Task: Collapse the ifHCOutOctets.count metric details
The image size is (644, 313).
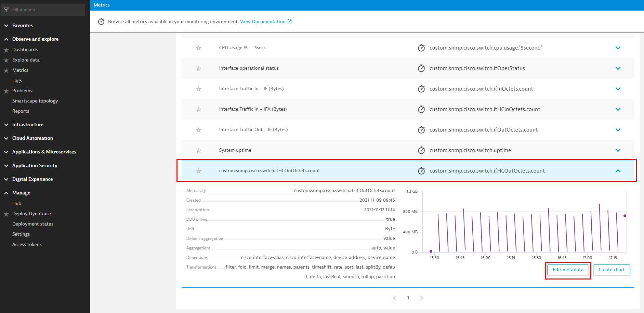Action: point(618,171)
